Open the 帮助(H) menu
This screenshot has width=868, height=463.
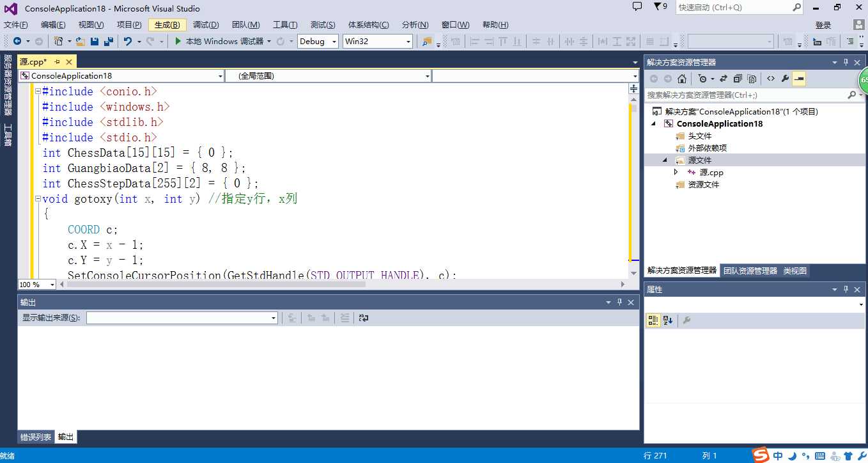click(x=495, y=25)
